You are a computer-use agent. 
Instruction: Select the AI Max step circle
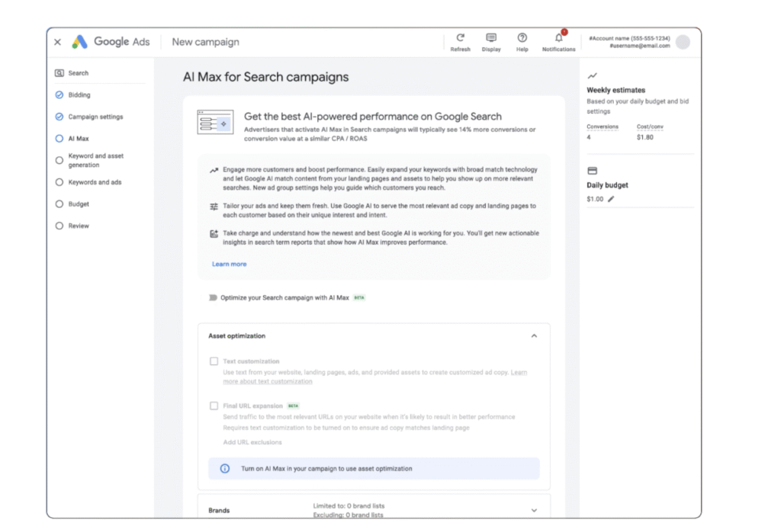(x=59, y=139)
